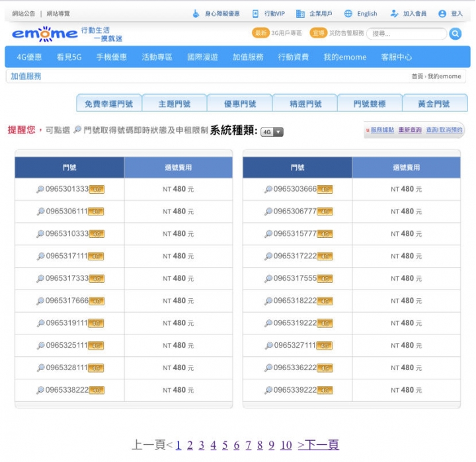Click the 下一頁 next page link
Viewport: 476px width, 462px height.
pos(319,445)
